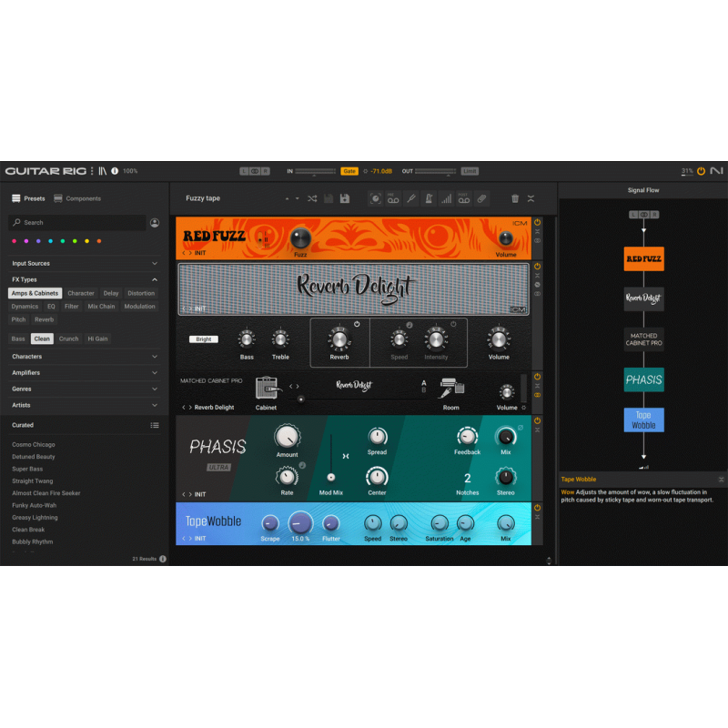Image resolution: width=728 pixels, height=728 pixels.
Task: Open the macros knob tool
Action: (375, 198)
